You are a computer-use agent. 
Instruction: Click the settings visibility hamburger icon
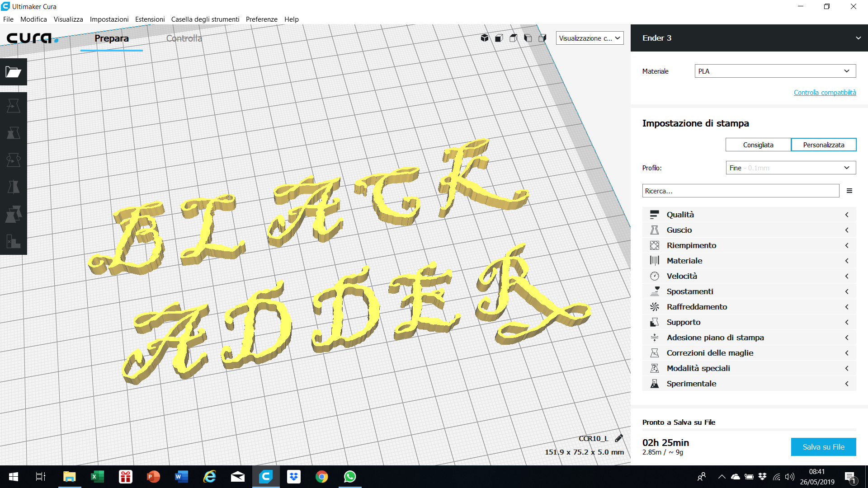[x=849, y=191]
